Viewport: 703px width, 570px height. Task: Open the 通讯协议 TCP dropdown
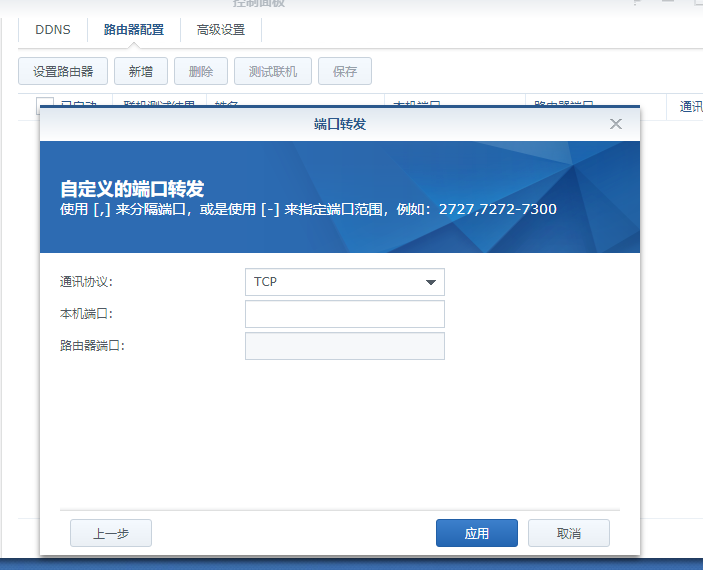[x=345, y=282]
